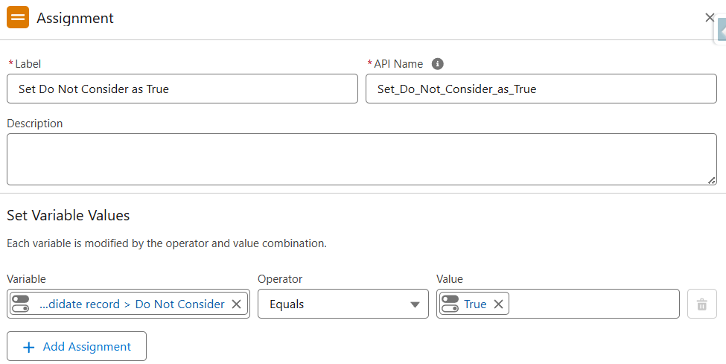Click boolean icon beside the True value

tap(450, 304)
